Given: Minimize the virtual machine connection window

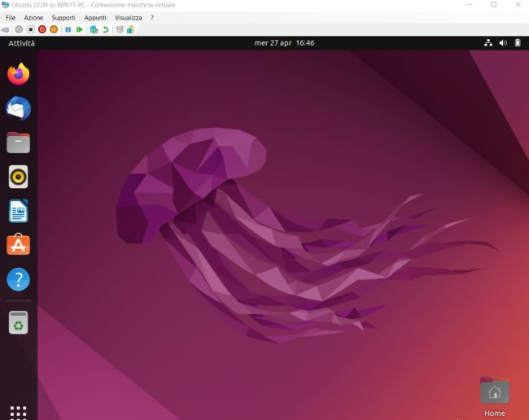Looking at the screenshot, I should (470, 5).
